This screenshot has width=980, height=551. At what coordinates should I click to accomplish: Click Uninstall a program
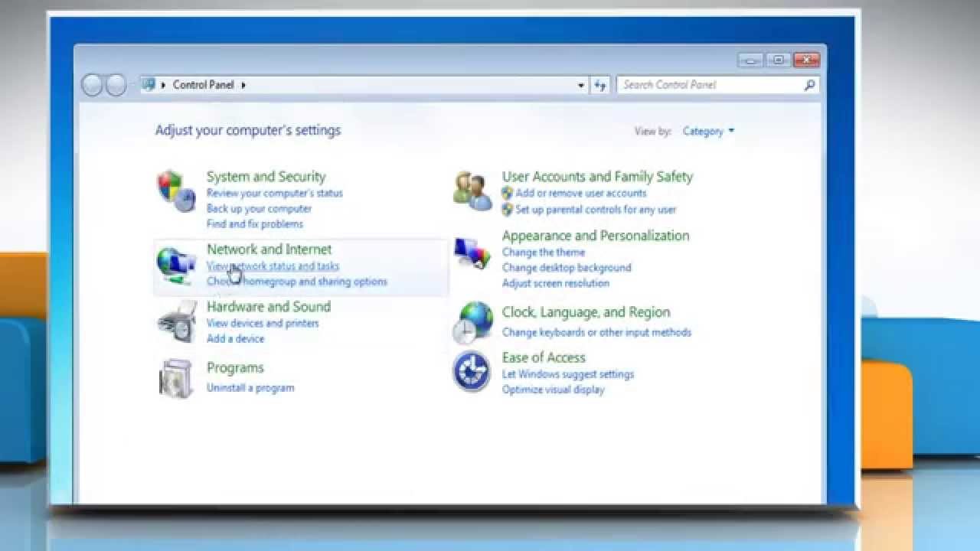(x=250, y=387)
